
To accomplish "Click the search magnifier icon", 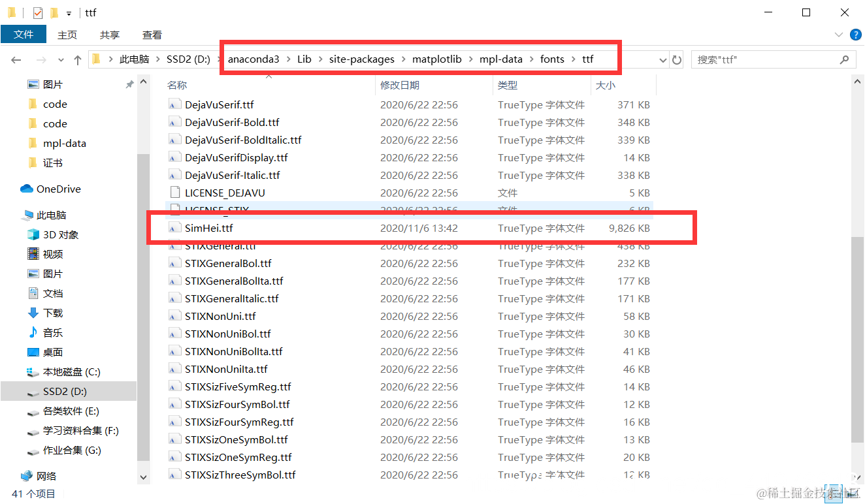I will [845, 59].
